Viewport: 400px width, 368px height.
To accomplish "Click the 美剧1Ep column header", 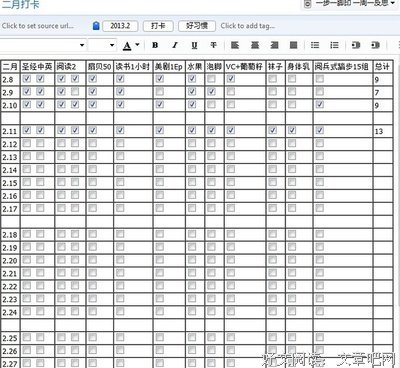I will pyautogui.click(x=169, y=67).
